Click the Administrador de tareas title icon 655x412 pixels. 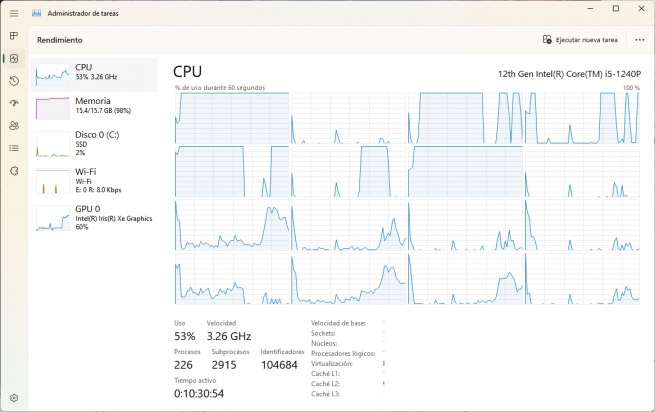pos(36,13)
